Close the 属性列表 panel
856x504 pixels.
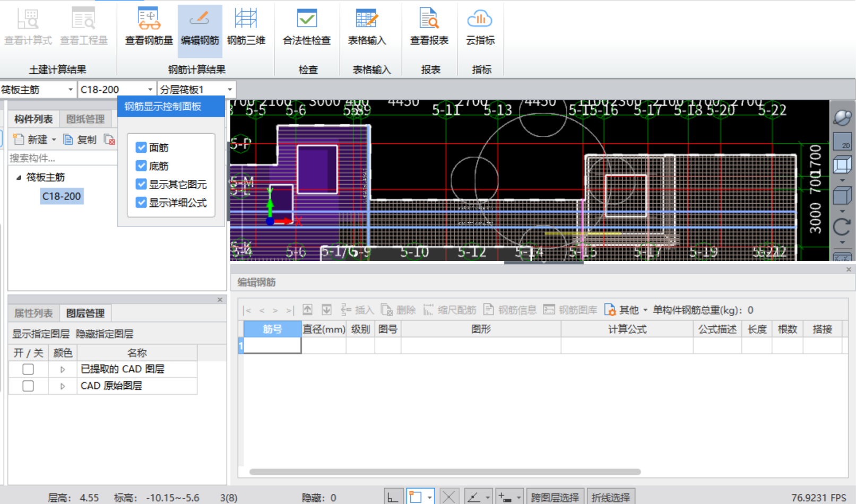[x=220, y=300]
